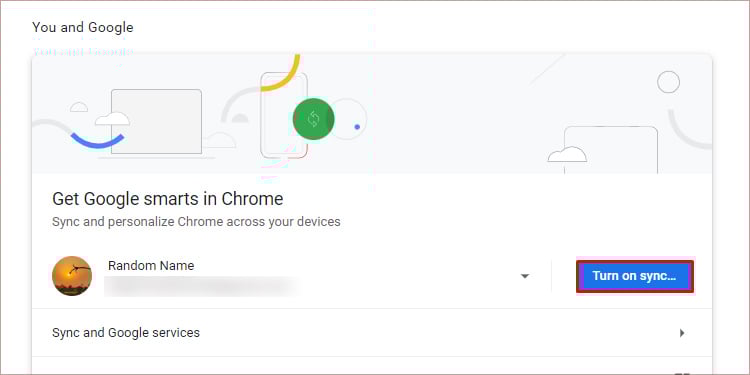Viewport: 750px width, 375px height.
Task: Click the small purple dot in banner
Action: tap(357, 127)
